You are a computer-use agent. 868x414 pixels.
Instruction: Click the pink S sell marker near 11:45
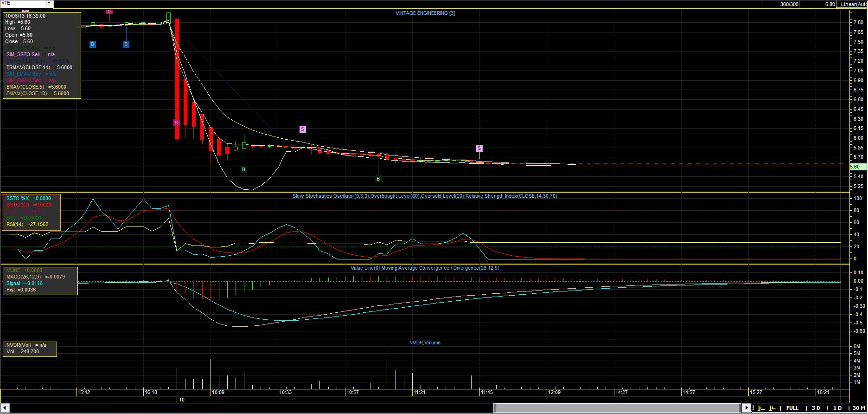(x=479, y=149)
